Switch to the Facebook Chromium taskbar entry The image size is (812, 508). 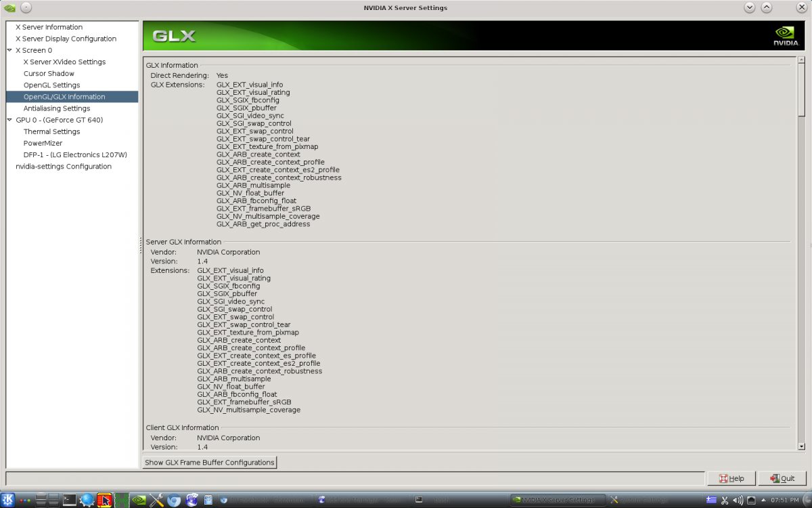pos(265,500)
